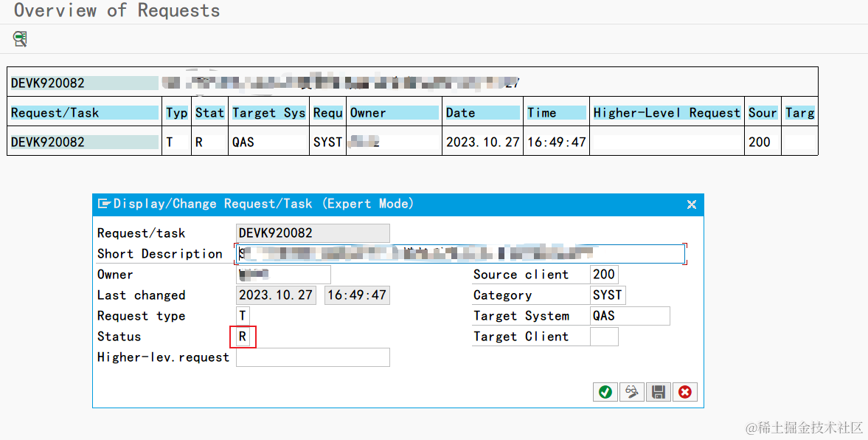This screenshot has width=868, height=440.
Task: Select the Date column header
Action: point(482,113)
